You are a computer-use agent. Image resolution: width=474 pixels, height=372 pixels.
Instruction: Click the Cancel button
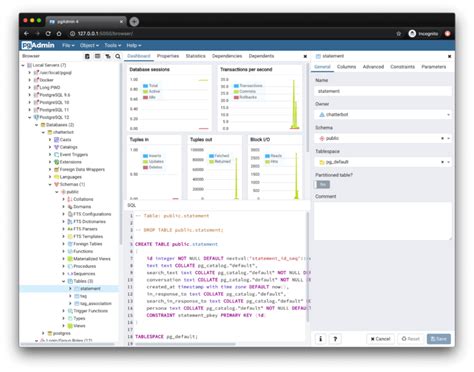[380, 339]
